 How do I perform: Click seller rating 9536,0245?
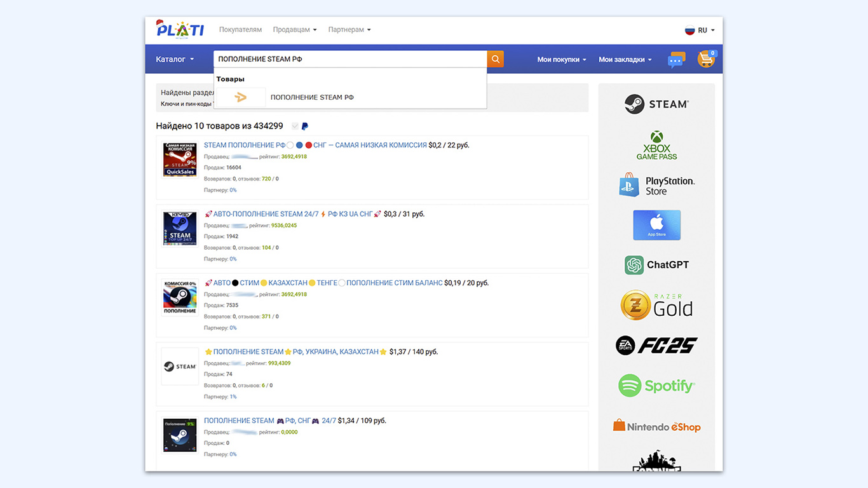tap(284, 226)
